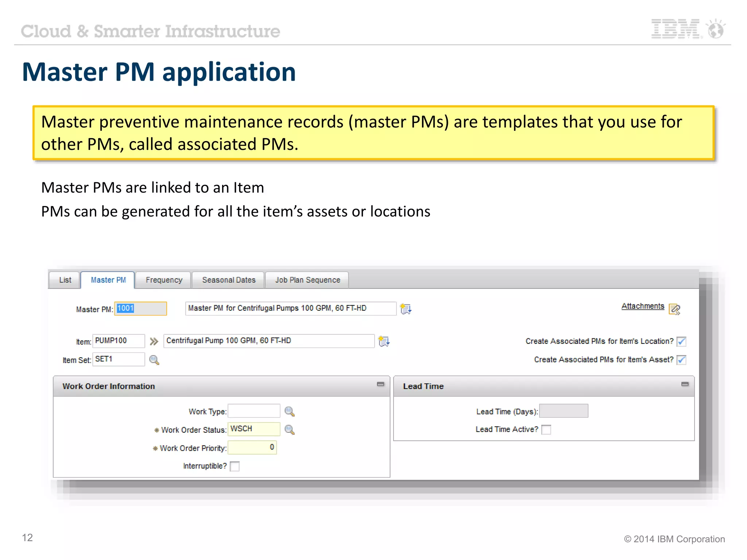Click the globe icon beside IBM logo
Screen dimensions: 747x560
tap(715, 29)
